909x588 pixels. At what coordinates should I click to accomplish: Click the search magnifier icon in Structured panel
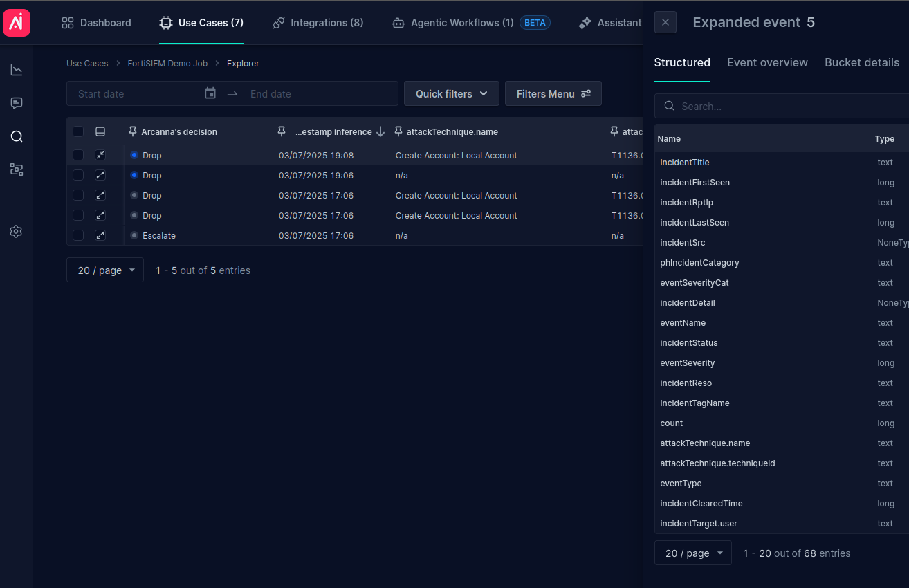[669, 106]
